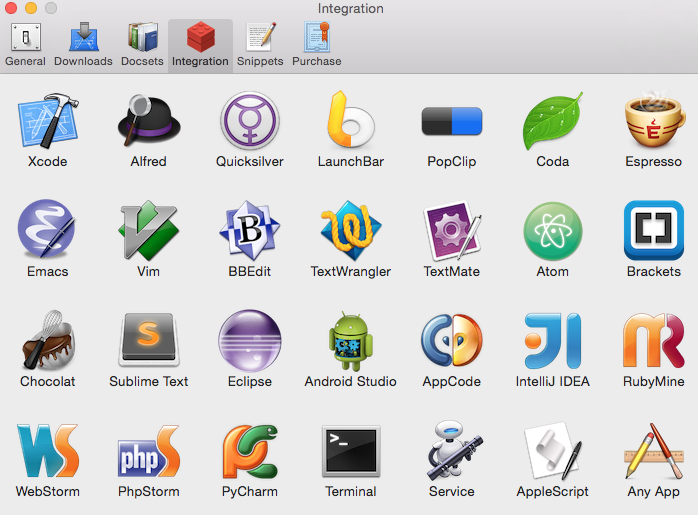Minimize the Integration window with yellow button
The image size is (698, 515).
[x=31, y=8]
